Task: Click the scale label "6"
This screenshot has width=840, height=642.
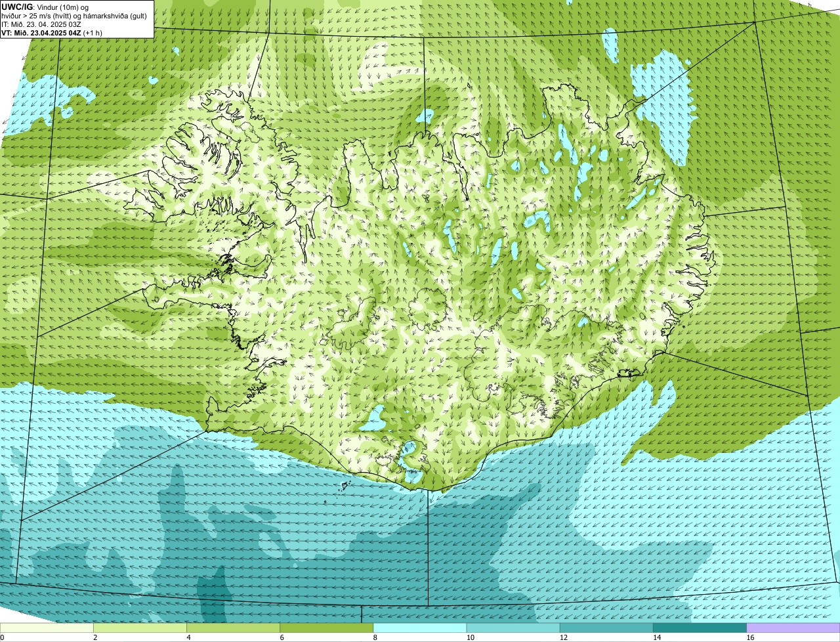Action: coord(282,637)
